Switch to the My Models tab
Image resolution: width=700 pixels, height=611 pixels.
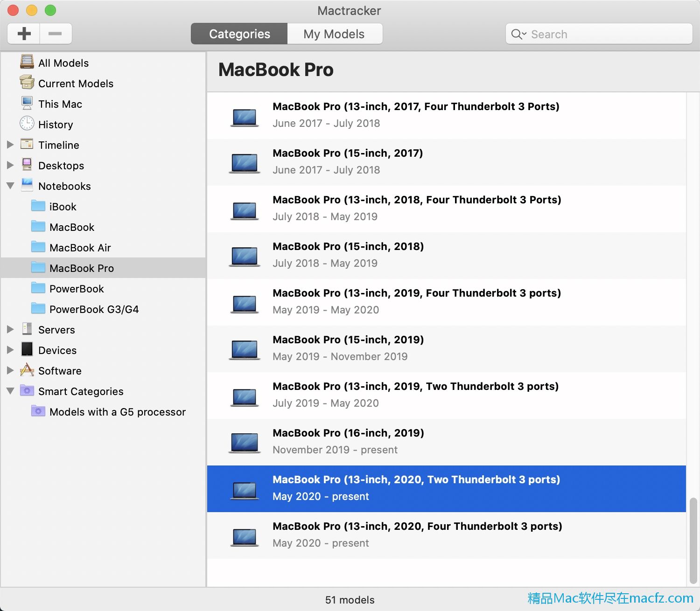tap(335, 34)
